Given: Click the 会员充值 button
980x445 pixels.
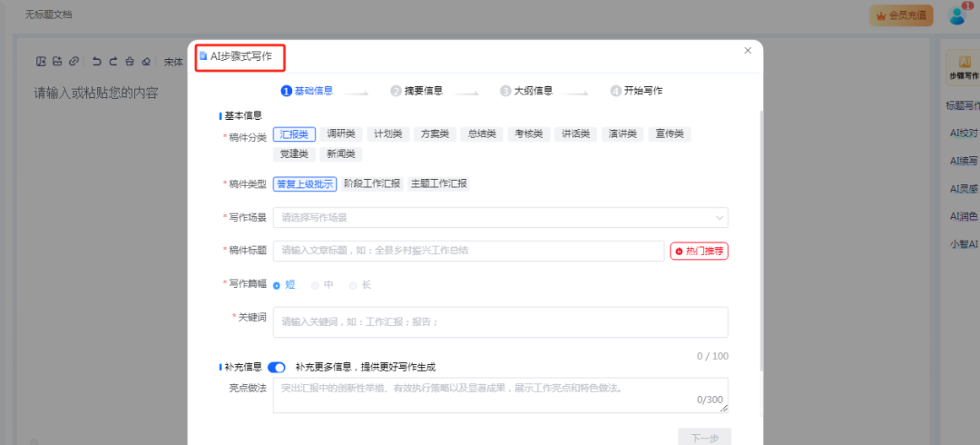Looking at the screenshot, I should click(x=901, y=15).
